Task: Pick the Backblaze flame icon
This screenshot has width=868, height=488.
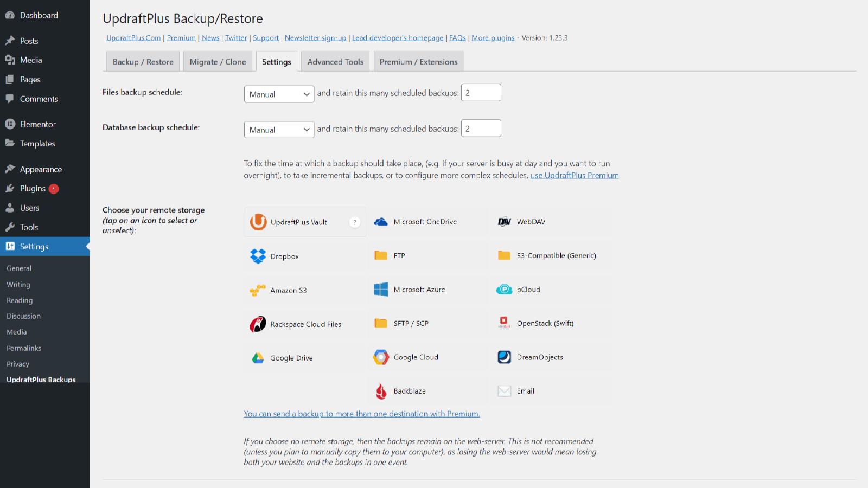Action: tap(381, 391)
